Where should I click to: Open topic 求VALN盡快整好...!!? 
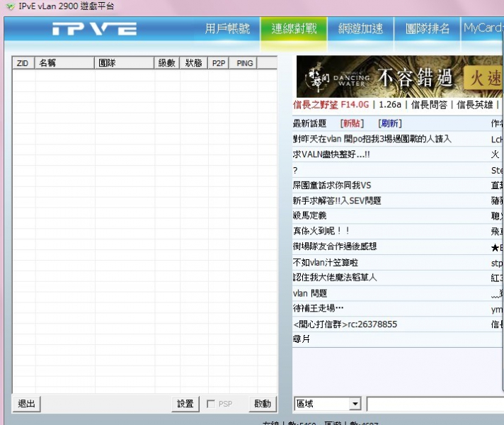pos(331,154)
